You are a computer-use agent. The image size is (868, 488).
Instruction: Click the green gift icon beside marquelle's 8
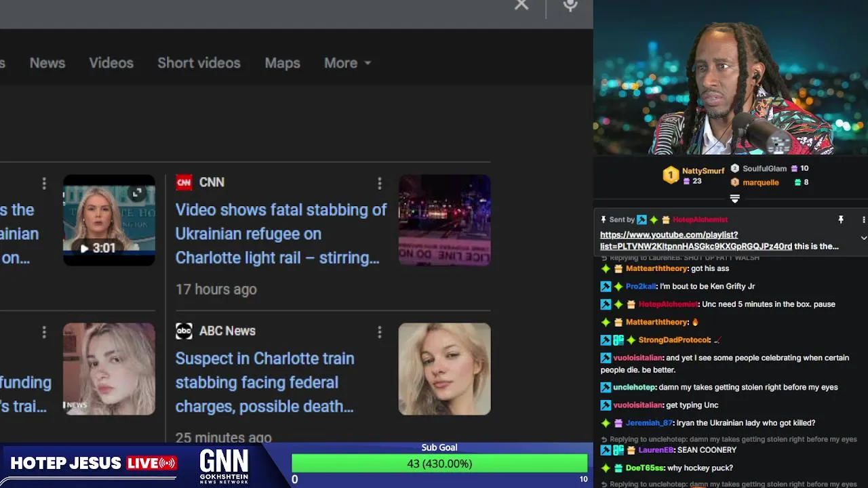(x=797, y=182)
